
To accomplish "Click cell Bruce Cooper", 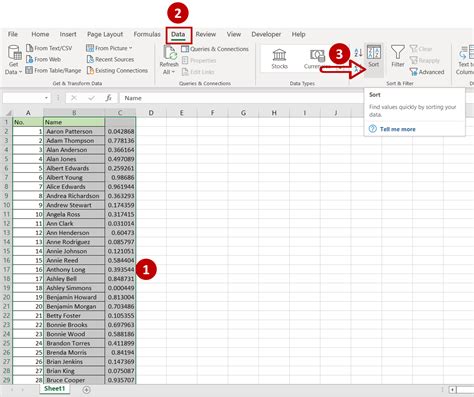I will 74,380.
